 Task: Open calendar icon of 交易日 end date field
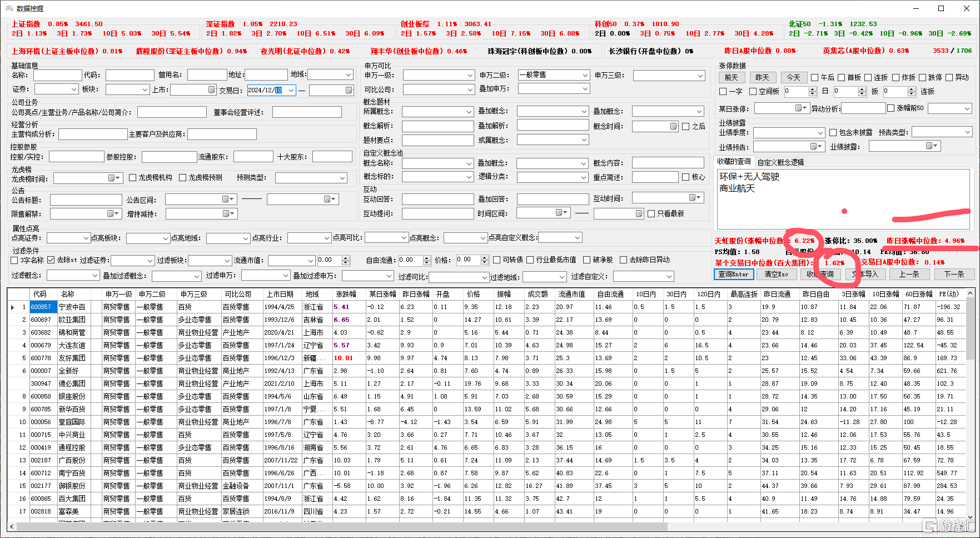[x=349, y=90]
